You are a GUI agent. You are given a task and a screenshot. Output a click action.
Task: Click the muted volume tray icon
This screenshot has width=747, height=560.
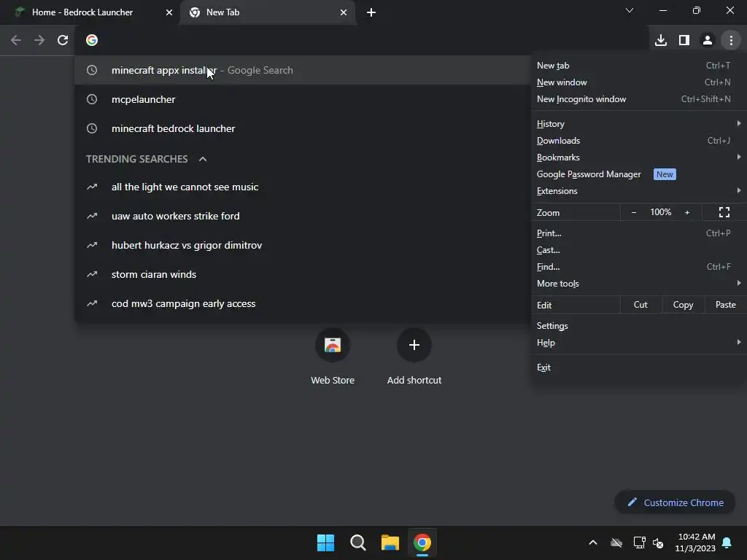coord(659,542)
